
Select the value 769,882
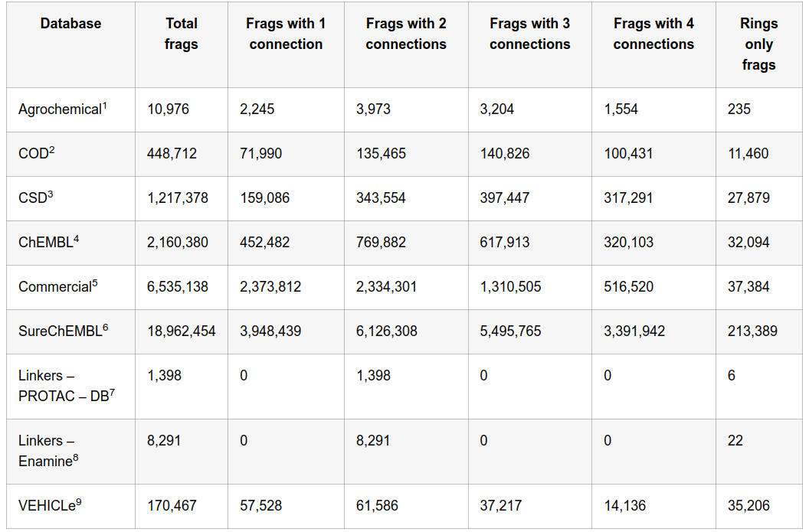click(x=381, y=243)
